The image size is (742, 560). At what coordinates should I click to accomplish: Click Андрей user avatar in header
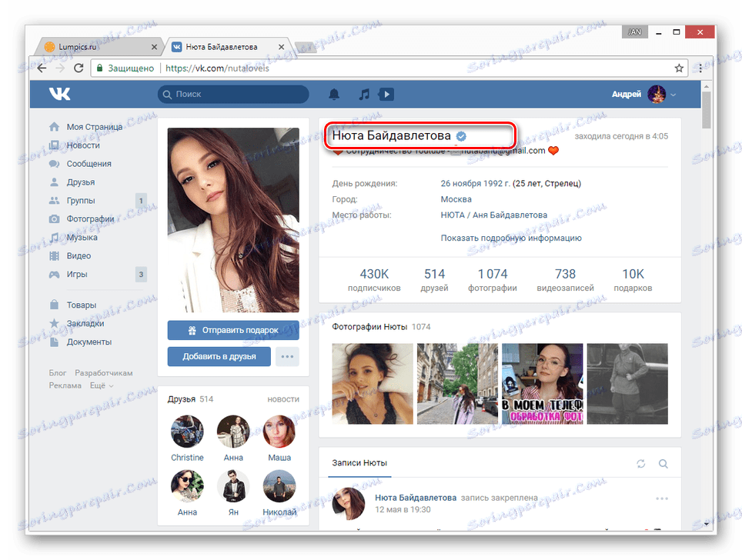pos(657,94)
